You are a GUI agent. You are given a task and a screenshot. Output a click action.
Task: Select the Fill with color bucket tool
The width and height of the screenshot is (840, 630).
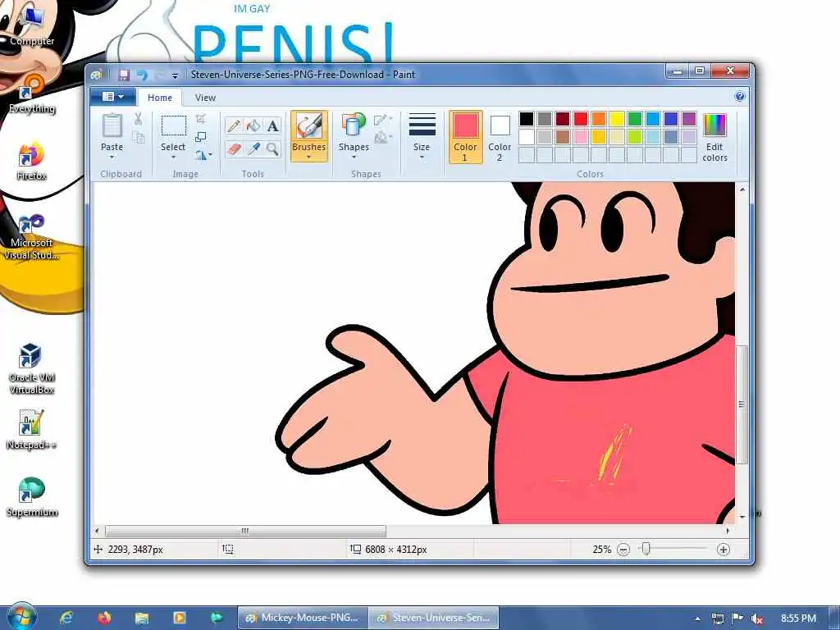tap(253, 126)
